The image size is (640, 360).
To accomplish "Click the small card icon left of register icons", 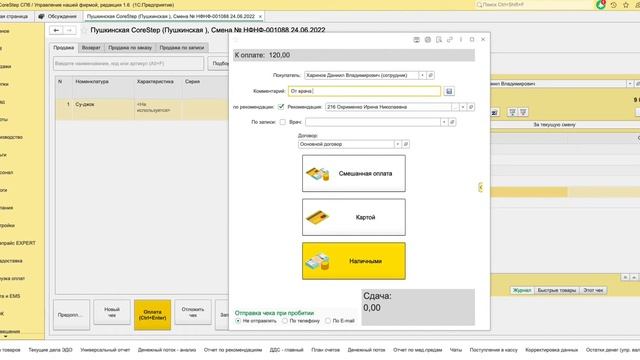I will click(x=495, y=112).
